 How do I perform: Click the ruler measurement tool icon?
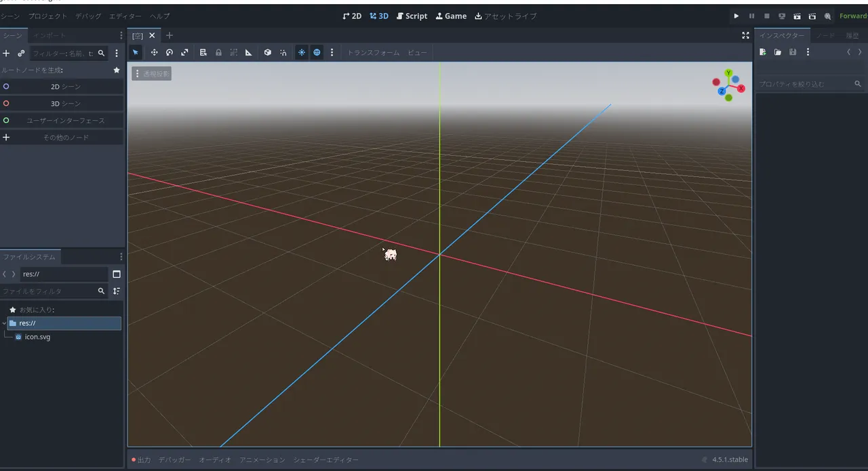tap(249, 53)
